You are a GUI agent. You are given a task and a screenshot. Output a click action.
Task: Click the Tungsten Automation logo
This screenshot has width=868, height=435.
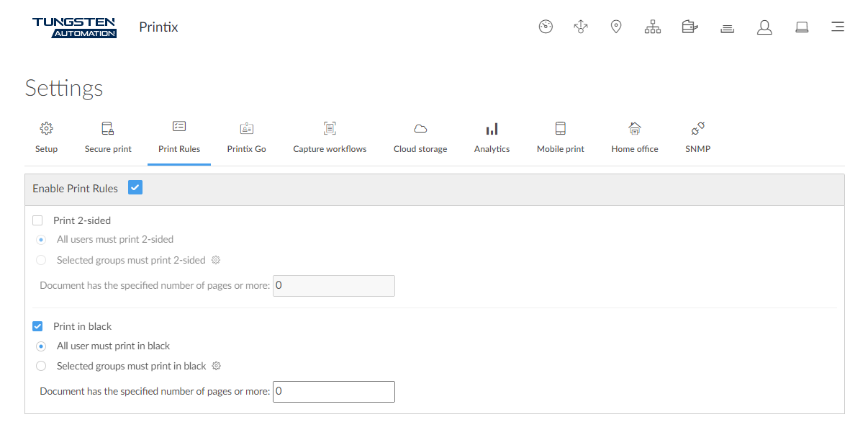pos(74,27)
